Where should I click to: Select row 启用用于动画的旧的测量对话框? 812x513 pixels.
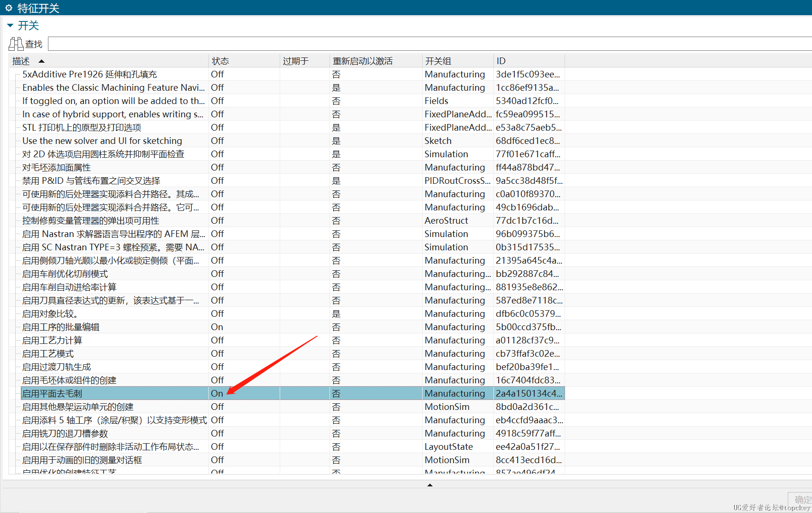293,460
